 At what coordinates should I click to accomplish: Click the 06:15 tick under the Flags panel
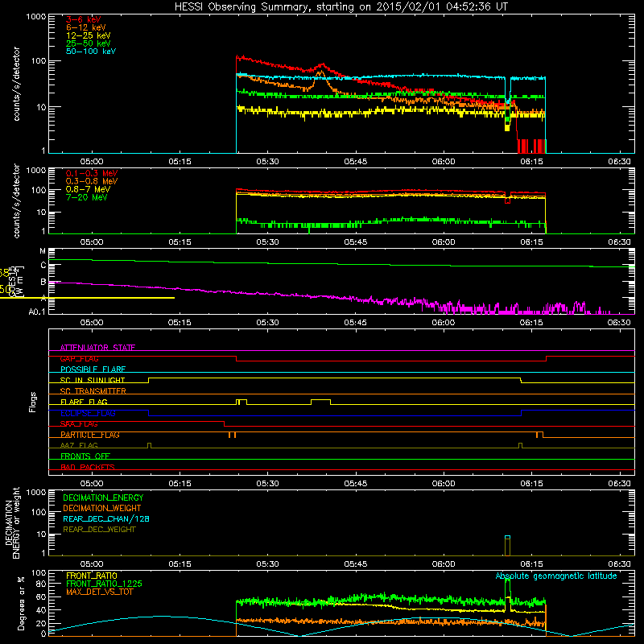click(x=531, y=484)
